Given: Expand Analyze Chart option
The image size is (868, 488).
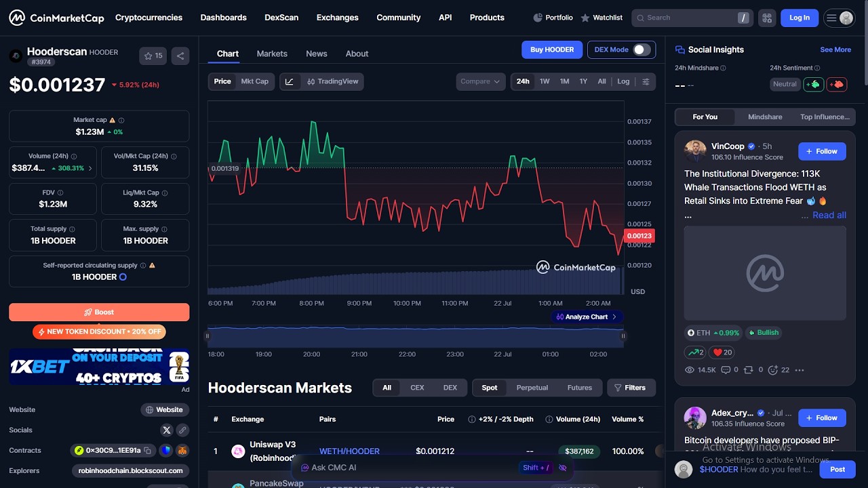Looking at the screenshot, I should (x=587, y=317).
